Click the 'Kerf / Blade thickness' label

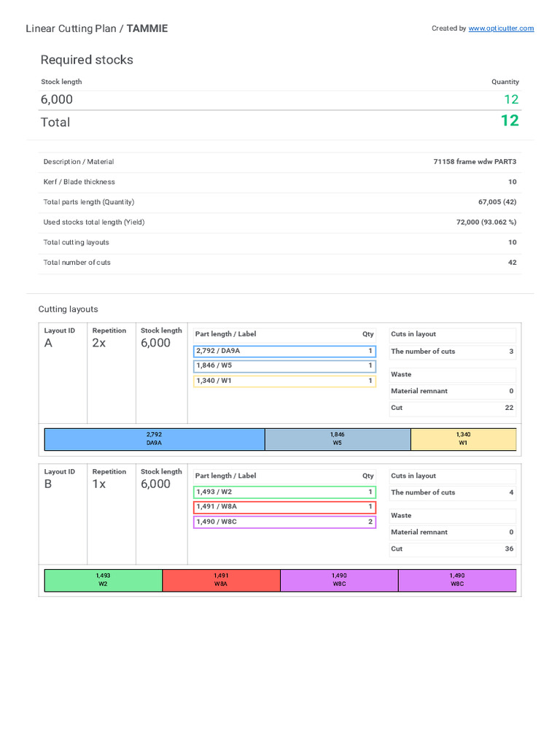pos(79,182)
